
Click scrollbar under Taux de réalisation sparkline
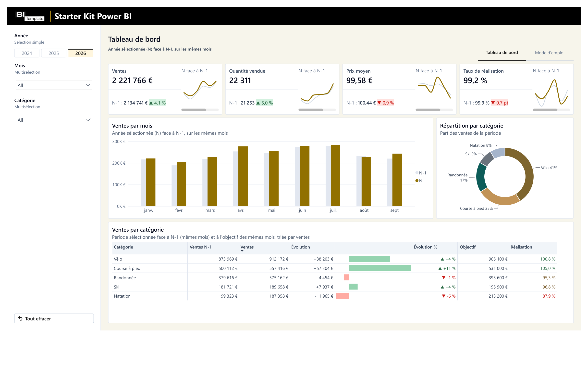pos(545,110)
